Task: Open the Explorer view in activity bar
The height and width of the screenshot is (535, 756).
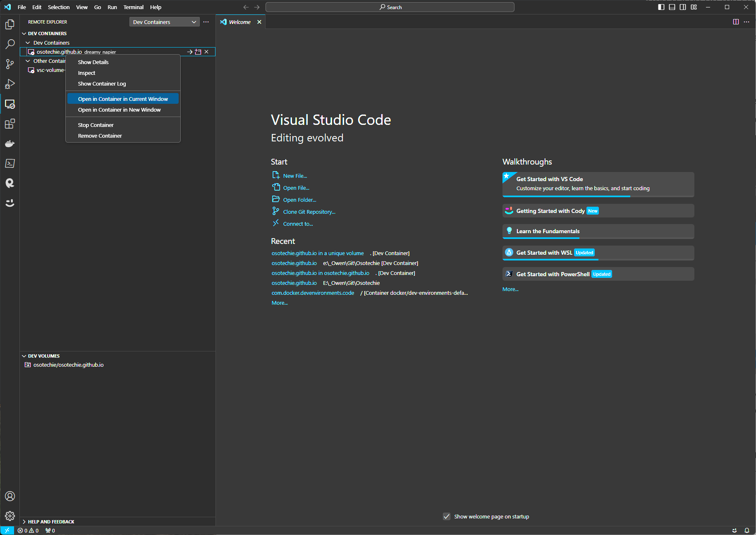Action: point(10,24)
